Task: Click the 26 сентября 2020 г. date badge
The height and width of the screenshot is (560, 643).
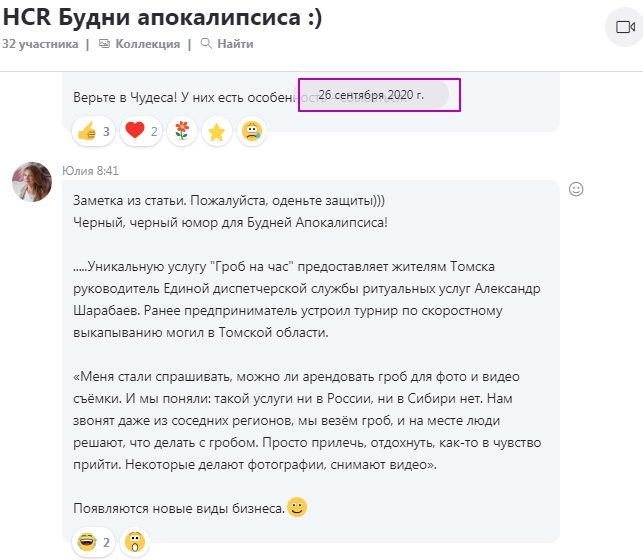Action: [380, 95]
